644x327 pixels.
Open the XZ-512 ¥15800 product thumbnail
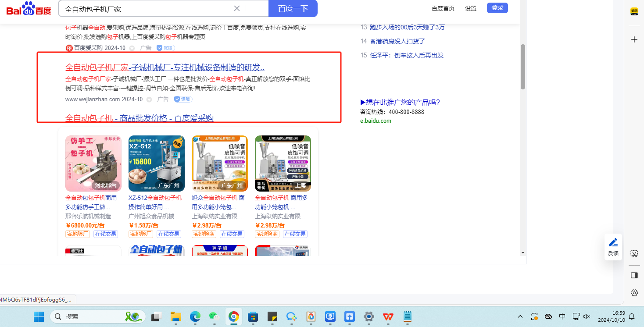click(157, 163)
